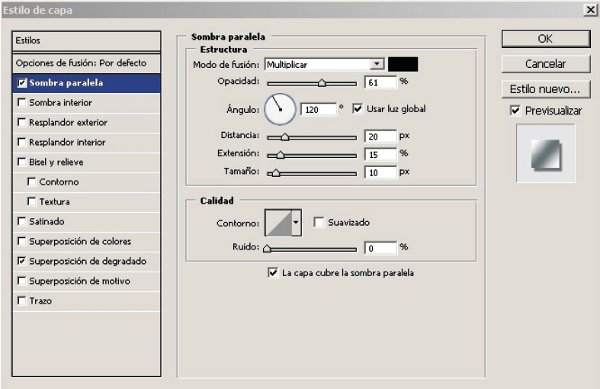Select the Sombra paralela style entry

86,83
